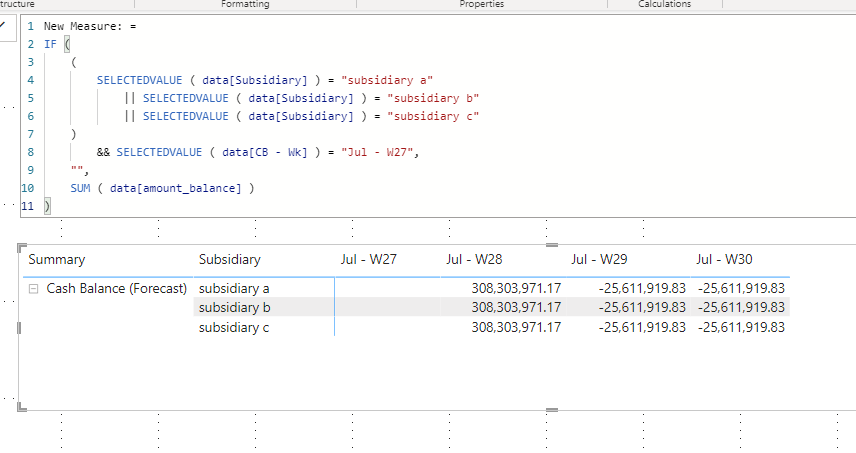
Task: Click the Formatting ribbon group label
Action: coord(245,4)
